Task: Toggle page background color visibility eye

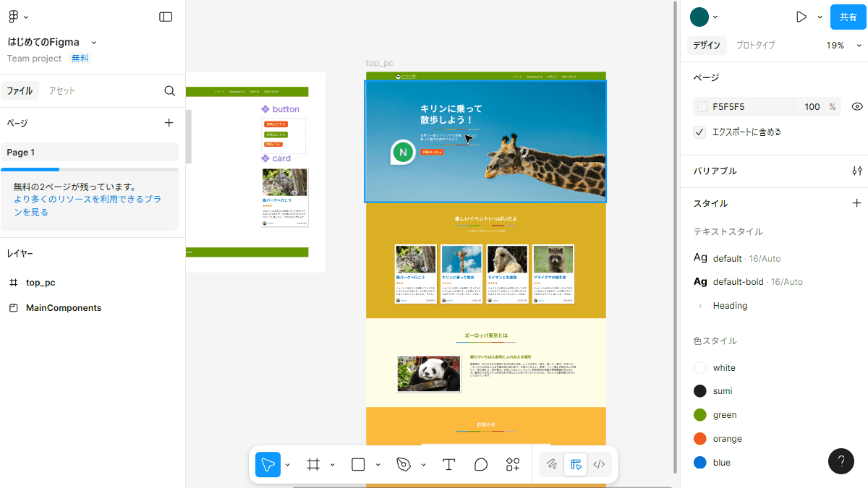Action: tap(857, 106)
